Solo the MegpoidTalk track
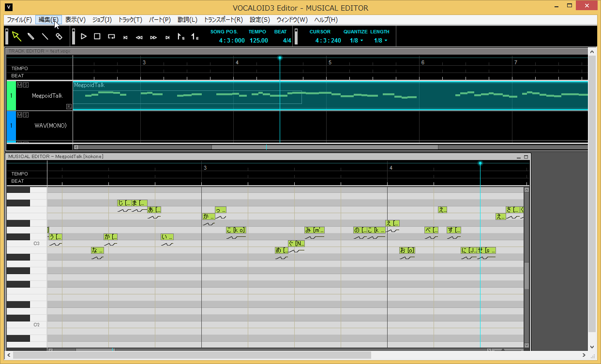Screen dimensions: 601x364 (x=26, y=85)
